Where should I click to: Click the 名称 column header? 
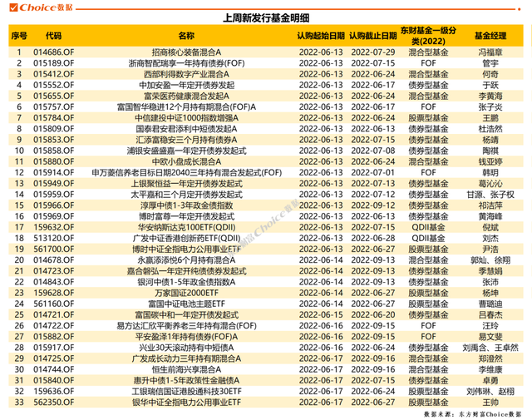click(186, 37)
